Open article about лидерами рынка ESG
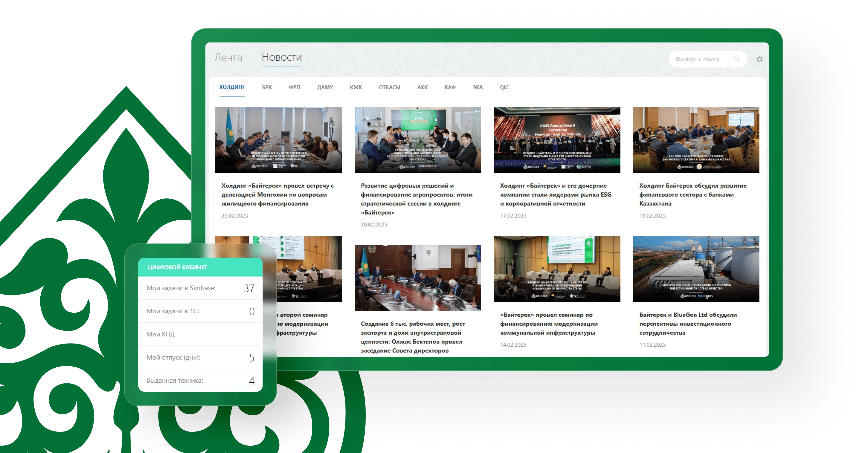 click(556, 194)
